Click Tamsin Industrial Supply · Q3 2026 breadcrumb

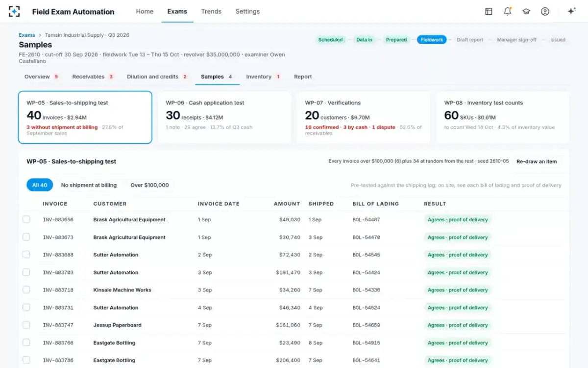[87, 35]
